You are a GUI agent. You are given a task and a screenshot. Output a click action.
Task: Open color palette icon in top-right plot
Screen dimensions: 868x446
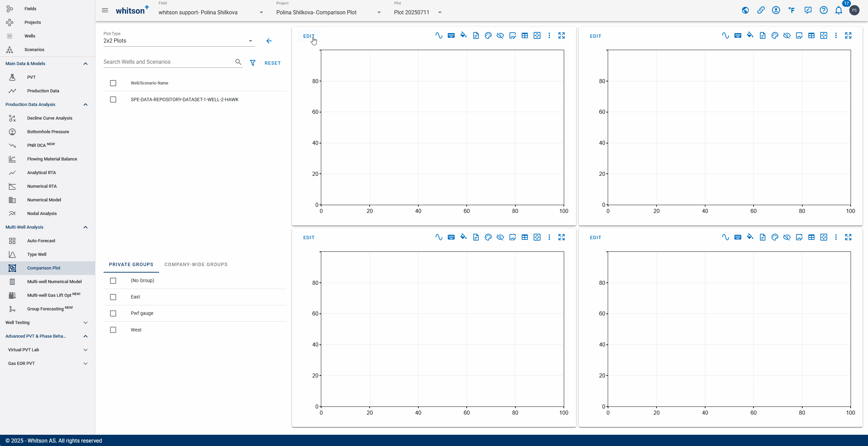775,35
